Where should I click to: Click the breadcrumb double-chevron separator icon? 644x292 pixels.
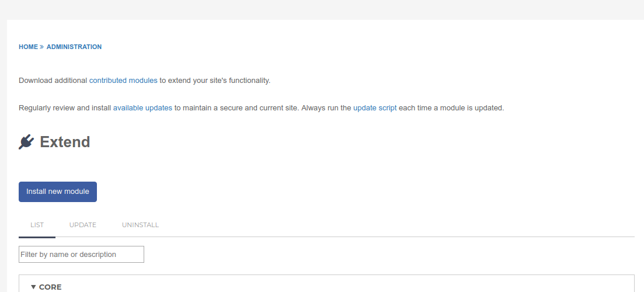coord(42,47)
